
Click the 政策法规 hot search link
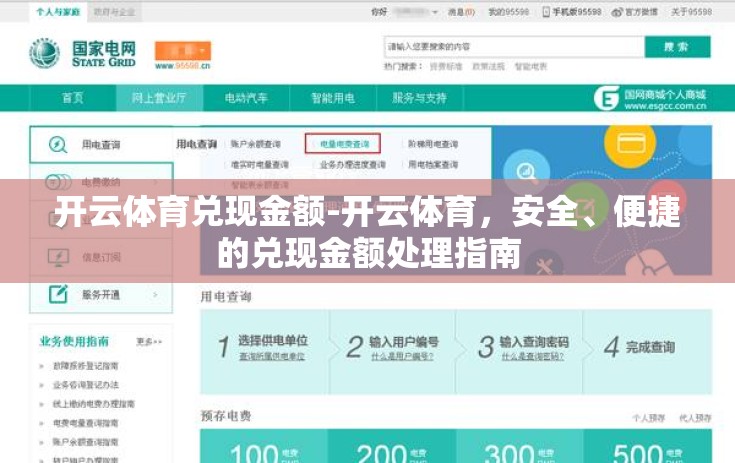coord(488,67)
